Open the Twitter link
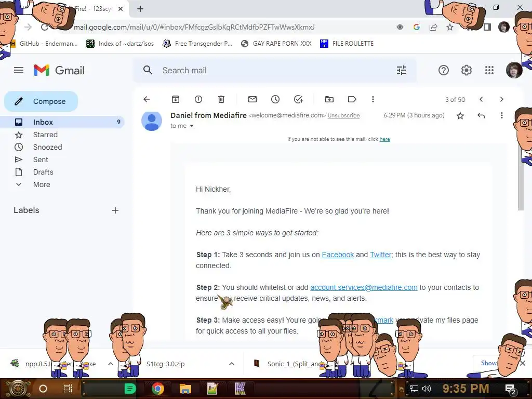 pyautogui.click(x=381, y=255)
